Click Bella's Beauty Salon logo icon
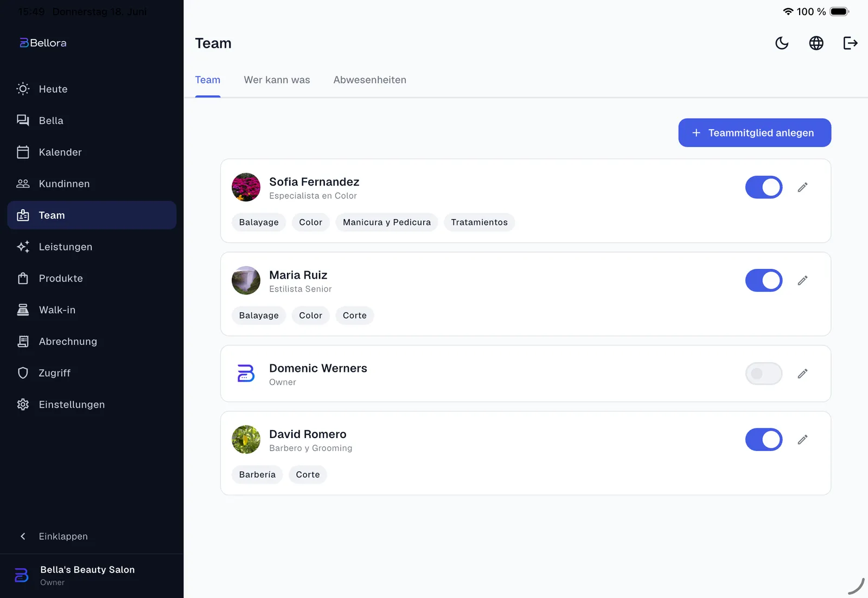868x598 pixels. pos(21,575)
